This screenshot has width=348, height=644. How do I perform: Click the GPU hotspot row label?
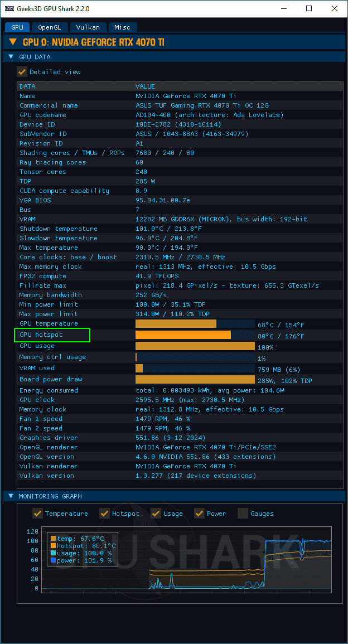[x=41, y=335]
